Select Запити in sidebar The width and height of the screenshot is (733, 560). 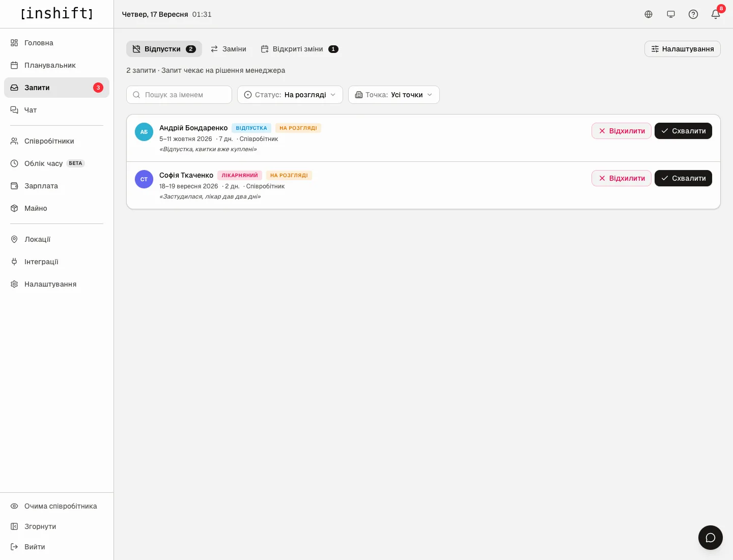tap(57, 88)
